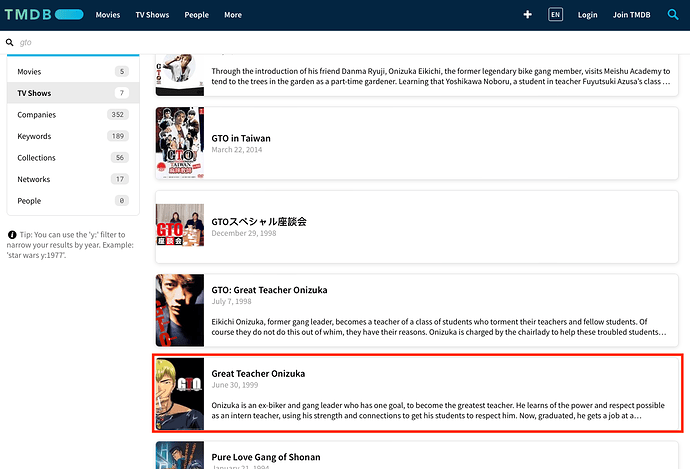Open Great Teacher Onizuka 1999 title
Image resolution: width=690 pixels, height=469 pixels.
(x=258, y=374)
